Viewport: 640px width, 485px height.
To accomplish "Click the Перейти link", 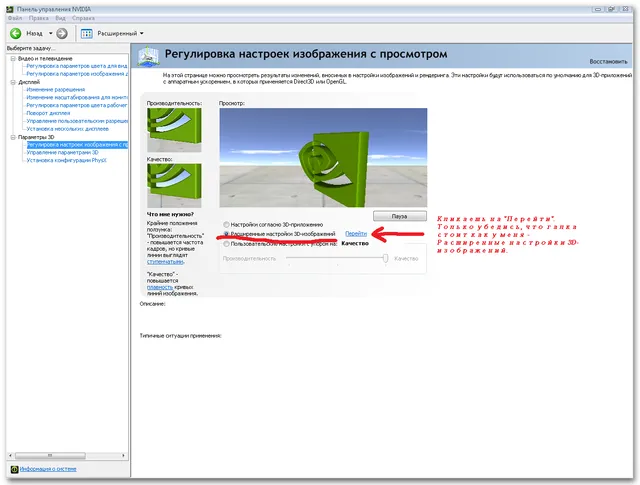I will [356, 234].
